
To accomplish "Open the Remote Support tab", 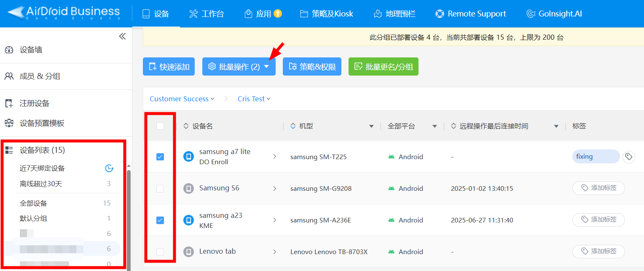I will [x=470, y=14].
